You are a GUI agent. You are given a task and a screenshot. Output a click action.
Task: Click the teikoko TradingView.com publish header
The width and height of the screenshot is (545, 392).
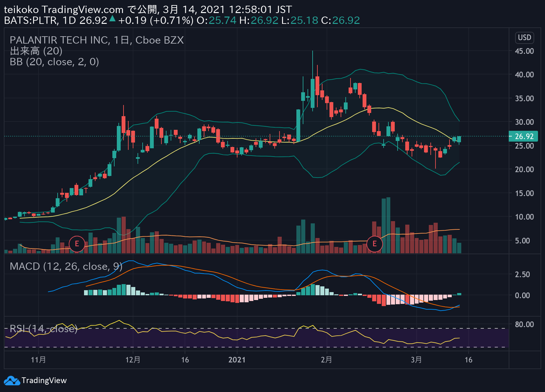click(x=148, y=10)
